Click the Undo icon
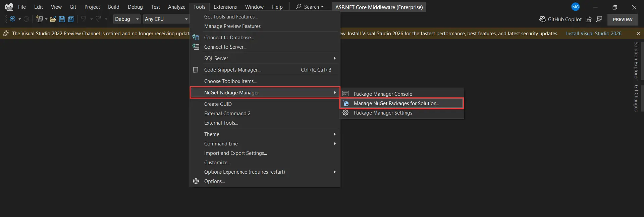The width and height of the screenshot is (644, 217). pyautogui.click(x=84, y=19)
